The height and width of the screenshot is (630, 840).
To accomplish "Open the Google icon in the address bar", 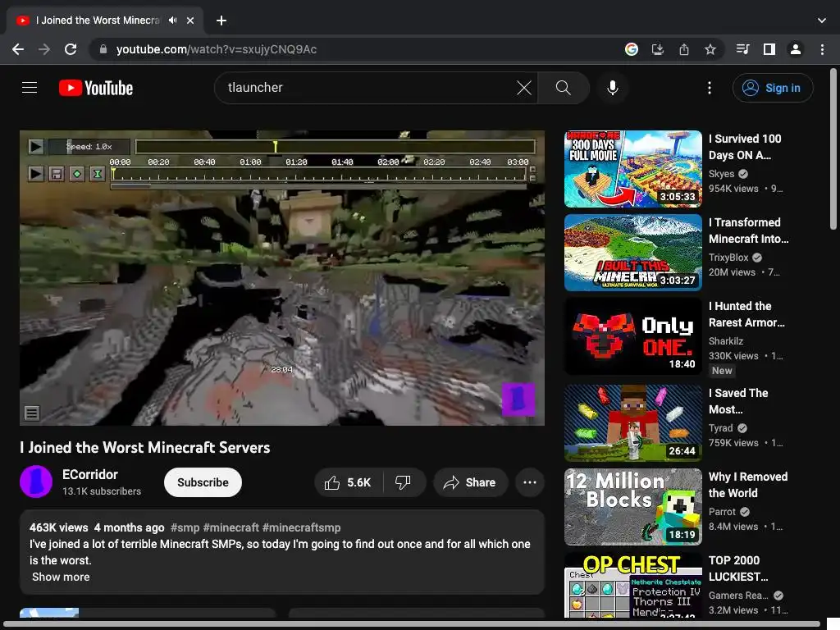I will click(632, 49).
